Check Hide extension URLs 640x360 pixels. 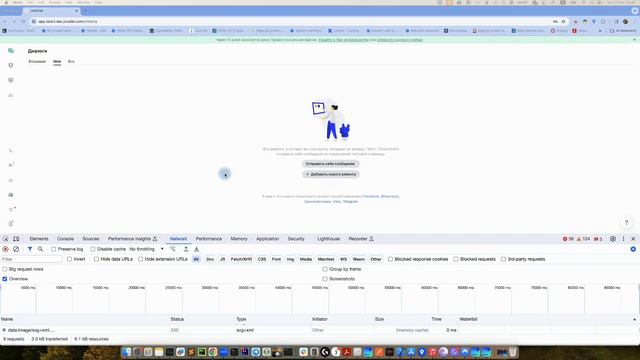(x=140, y=259)
